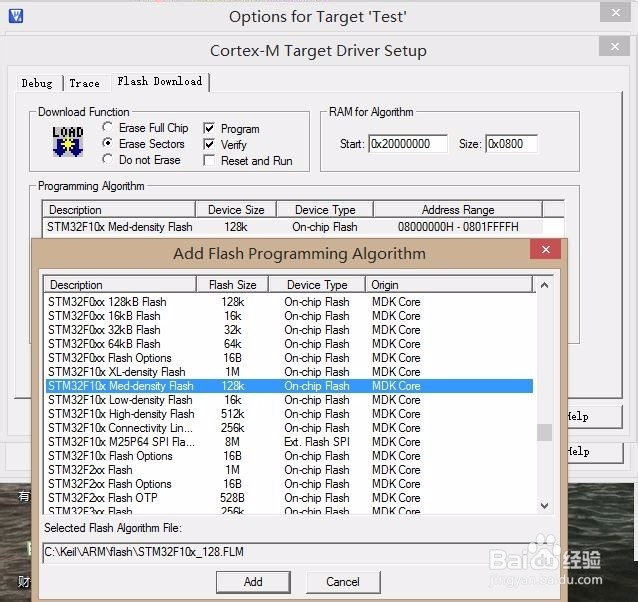Screen dimensions: 638x602
Task: Click Address Range column header
Action: point(458,209)
